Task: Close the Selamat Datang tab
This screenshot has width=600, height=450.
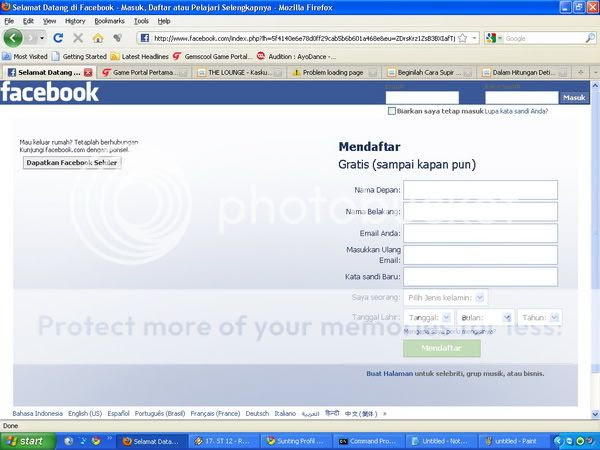Action: 88,72
